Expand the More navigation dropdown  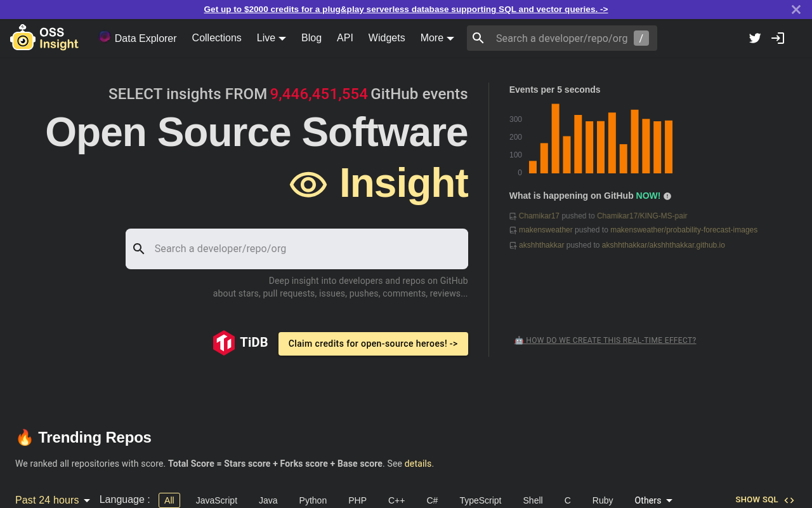tap(436, 38)
